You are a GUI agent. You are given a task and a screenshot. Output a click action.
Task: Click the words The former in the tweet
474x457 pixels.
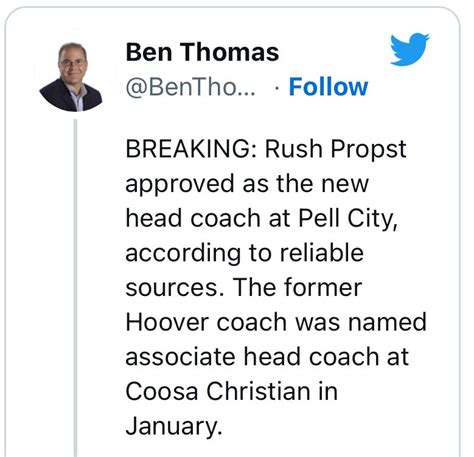(297, 287)
